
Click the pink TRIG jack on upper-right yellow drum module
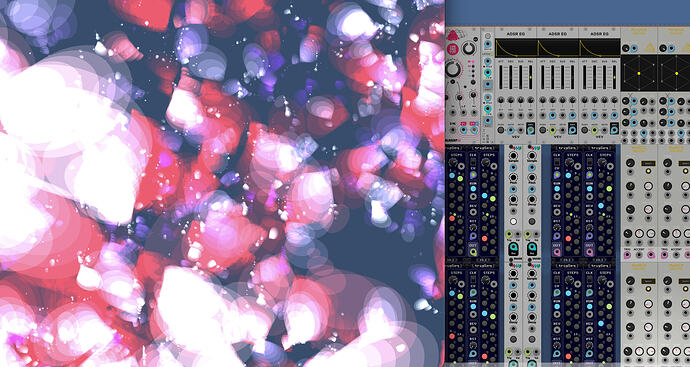click(664, 255)
